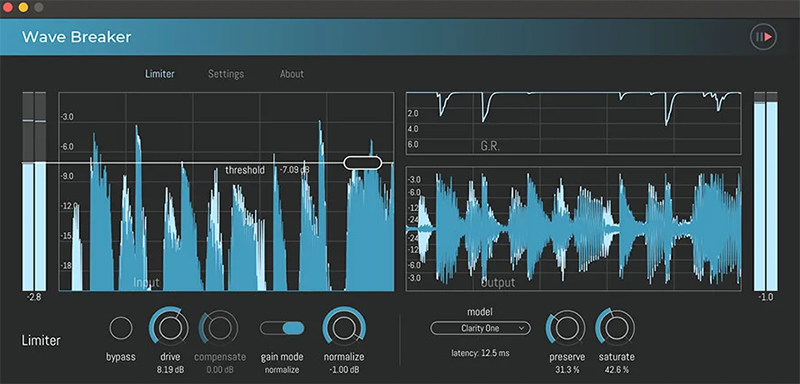Grab the threshold line handle
This screenshot has height=384, width=800.
point(363,163)
